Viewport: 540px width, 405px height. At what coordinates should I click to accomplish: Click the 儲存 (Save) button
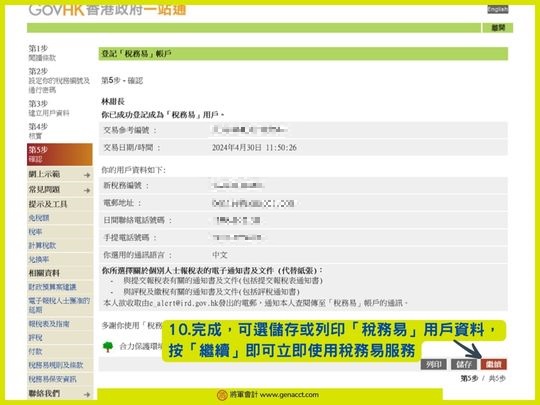click(x=464, y=364)
